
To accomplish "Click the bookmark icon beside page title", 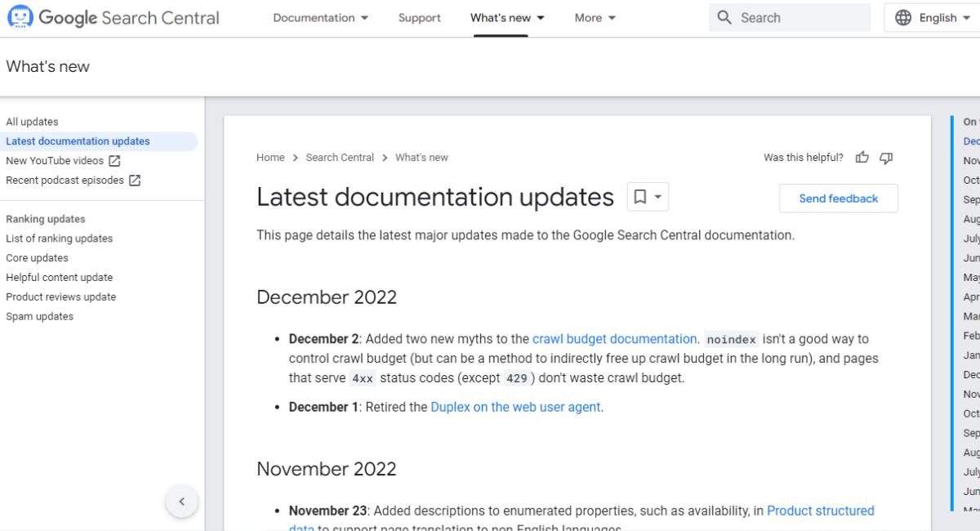I will pos(640,197).
